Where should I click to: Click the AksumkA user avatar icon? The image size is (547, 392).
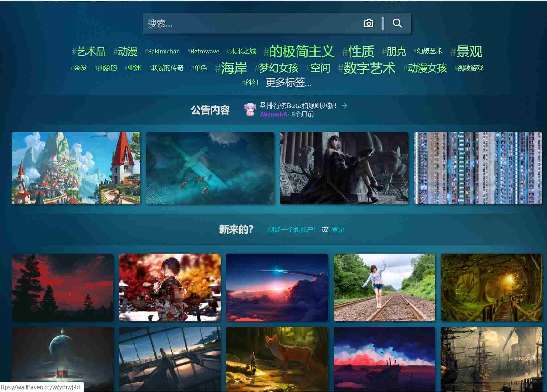coord(250,110)
